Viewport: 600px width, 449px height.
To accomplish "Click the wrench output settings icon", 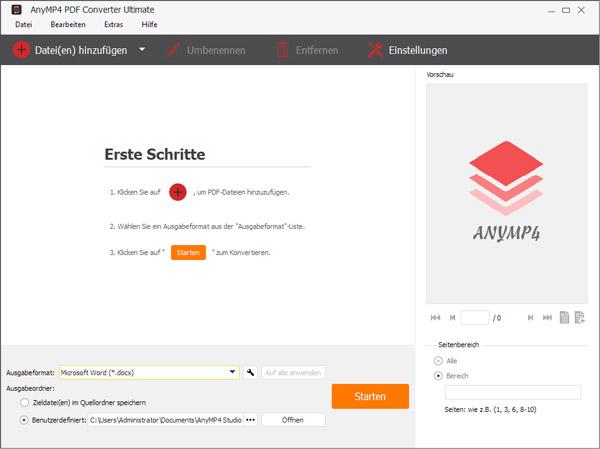I will 250,372.
